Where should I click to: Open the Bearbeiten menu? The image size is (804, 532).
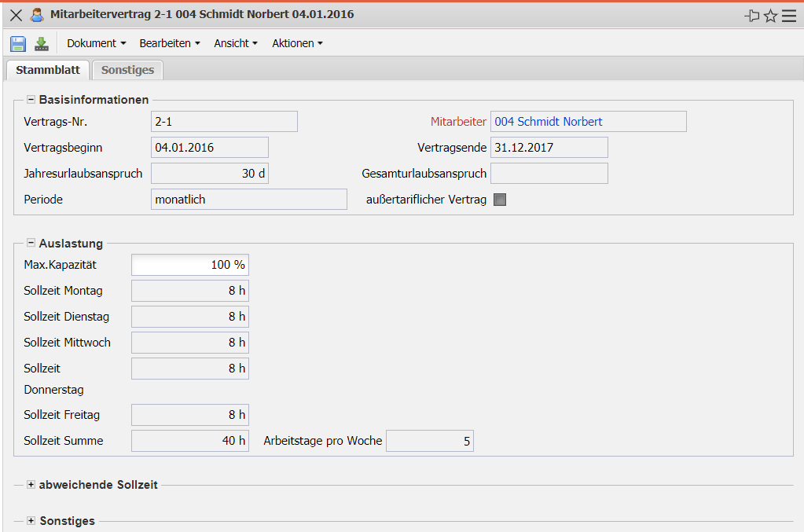[169, 44]
